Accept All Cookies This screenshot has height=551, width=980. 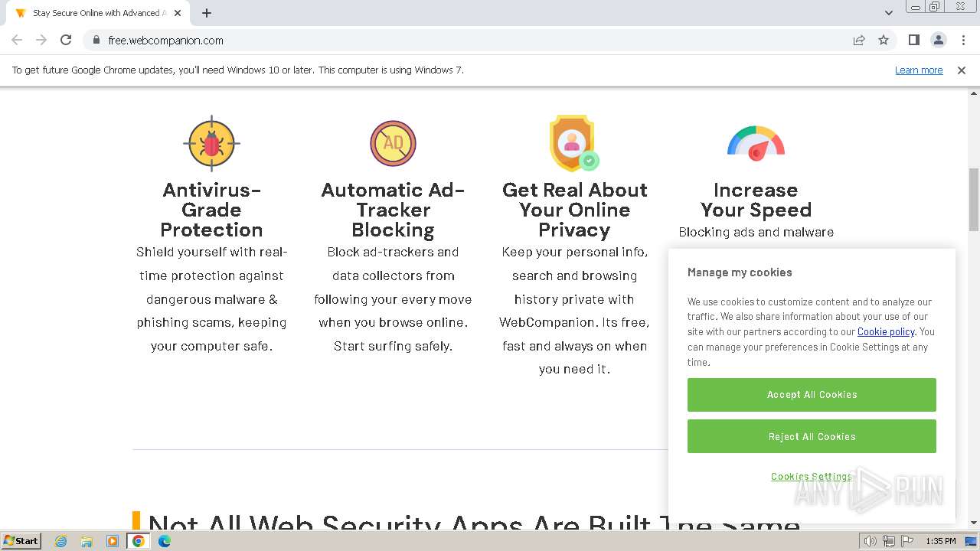click(812, 395)
